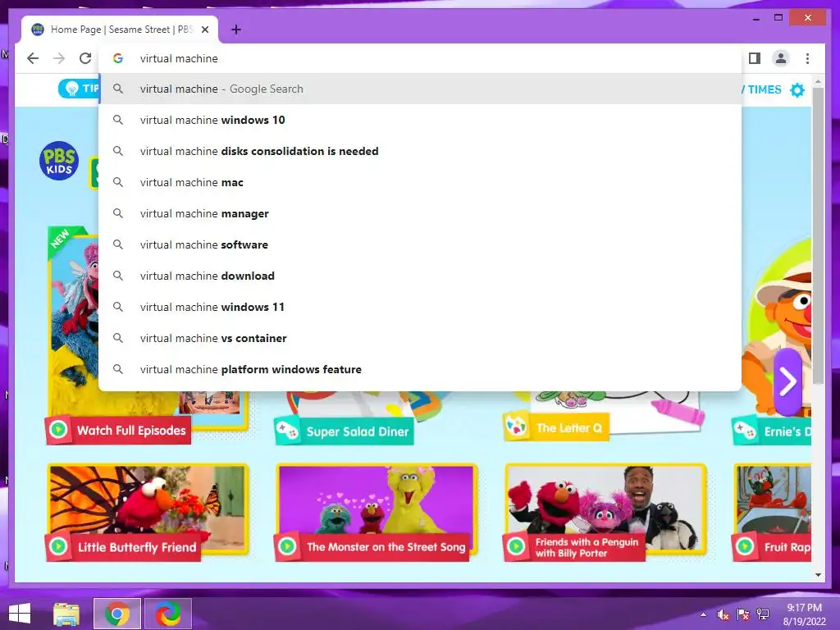Show hidden system tray icons
The width and height of the screenshot is (840, 630).
tap(703, 614)
